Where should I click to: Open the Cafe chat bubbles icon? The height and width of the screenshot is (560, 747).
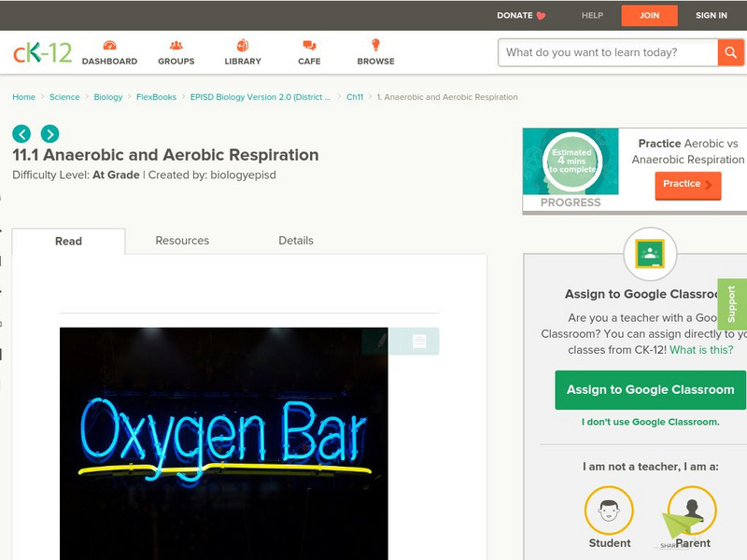coord(309,45)
